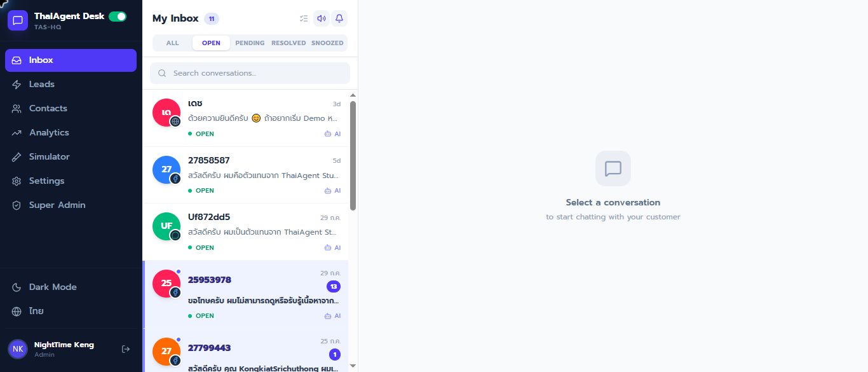Click the empty-state chat bubble icon
This screenshot has height=372, width=868.
coord(613,169)
